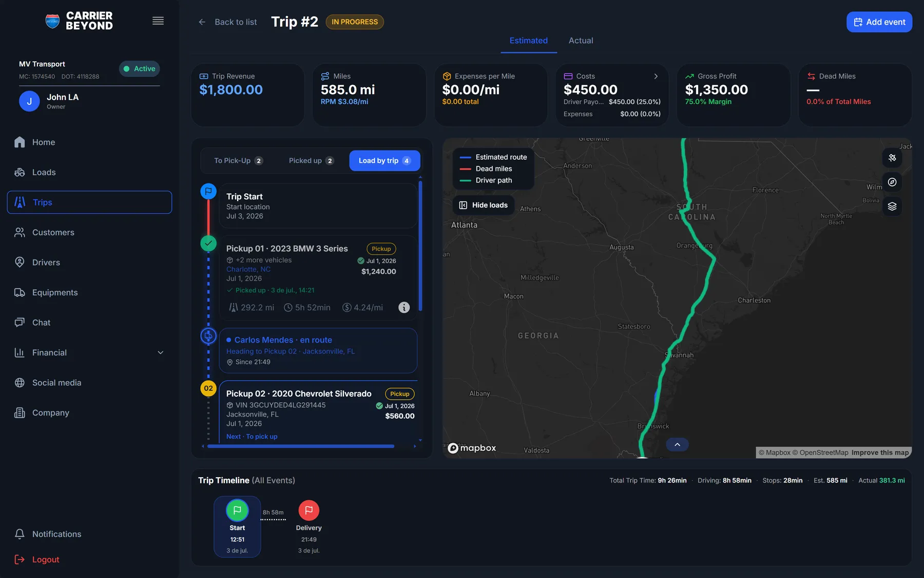Open Company in the sidebar
The height and width of the screenshot is (578, 924).
click(89, 413)
